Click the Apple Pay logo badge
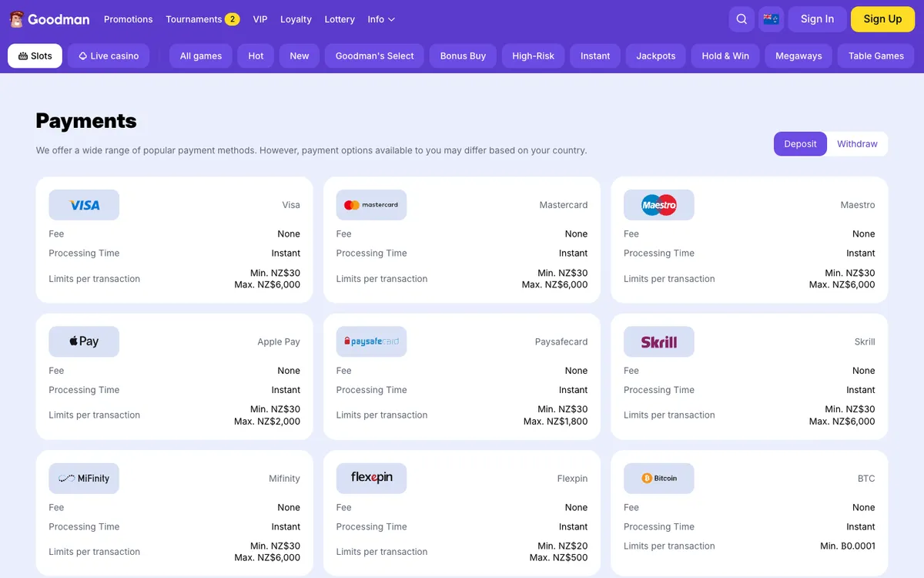The height and width of the screenshot is (578, 924). coord(84,341)
